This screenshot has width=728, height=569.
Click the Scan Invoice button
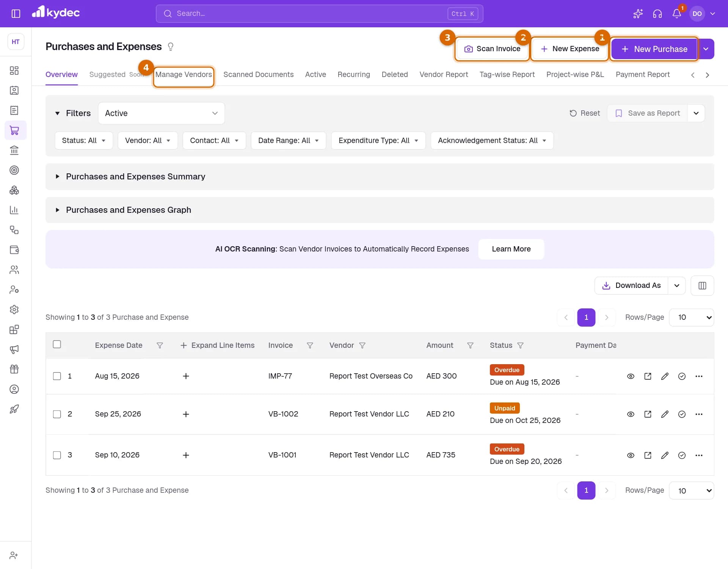[x=492, y=49]
